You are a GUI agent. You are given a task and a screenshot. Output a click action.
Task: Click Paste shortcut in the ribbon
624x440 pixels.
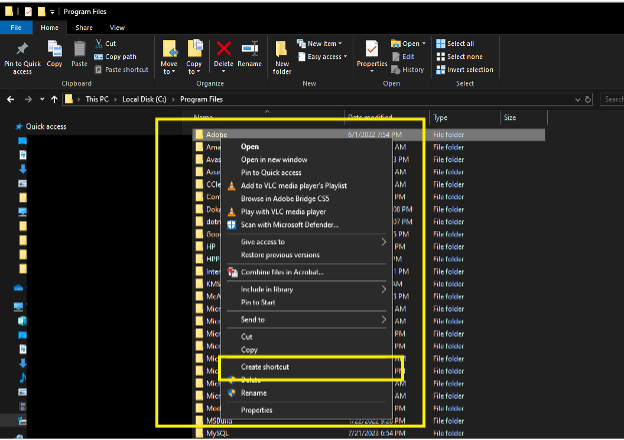[x=121, y=70]
